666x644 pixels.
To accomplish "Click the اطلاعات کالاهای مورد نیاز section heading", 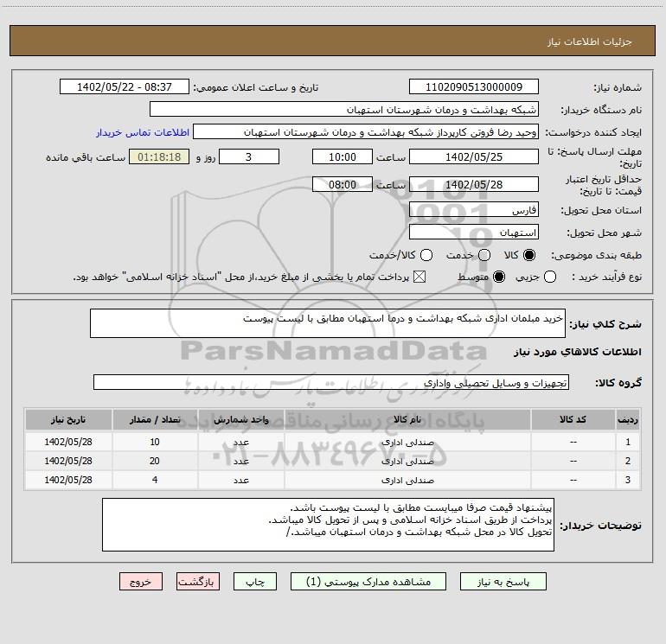I will point(577,352).
